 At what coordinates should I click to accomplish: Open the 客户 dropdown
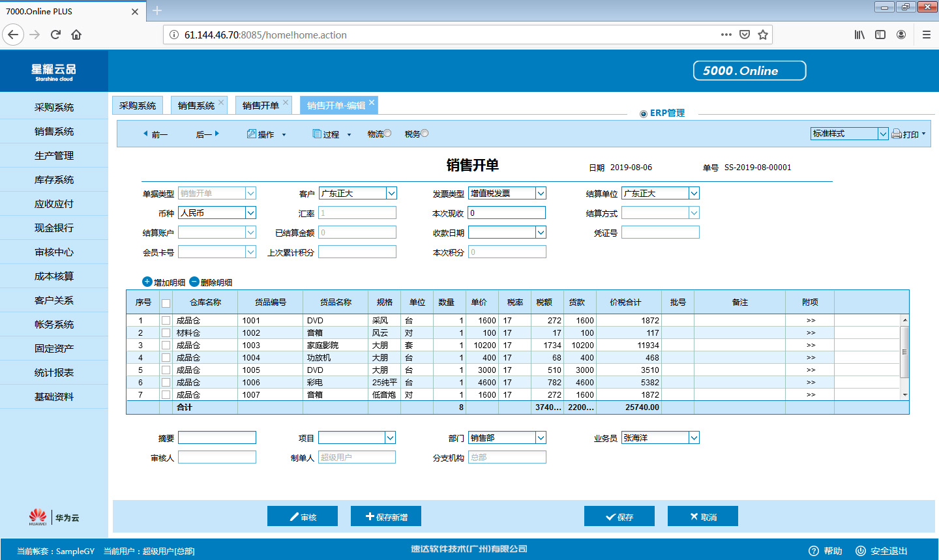coord(391,193)
